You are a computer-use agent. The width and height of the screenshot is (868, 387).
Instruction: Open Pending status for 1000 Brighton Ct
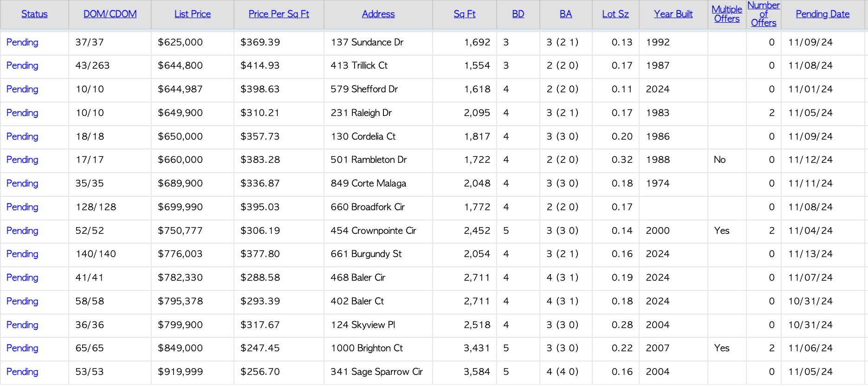click(22, 348)
